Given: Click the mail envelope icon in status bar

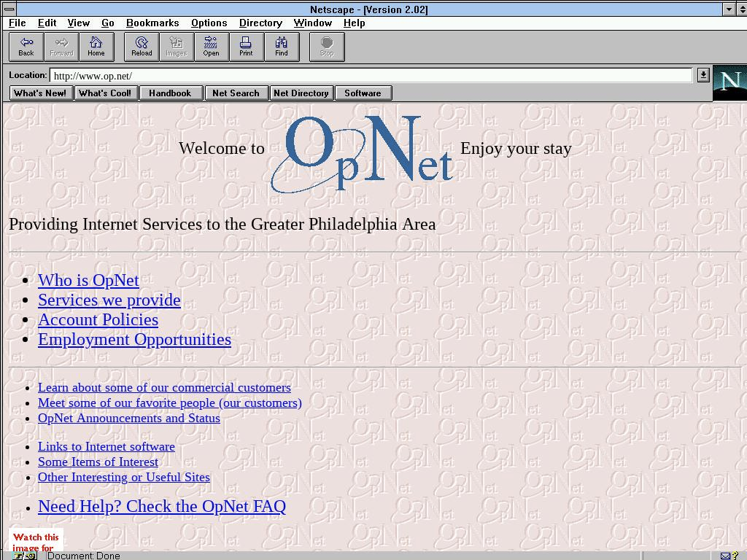Looking at the screenshot, I should point(726,556).
